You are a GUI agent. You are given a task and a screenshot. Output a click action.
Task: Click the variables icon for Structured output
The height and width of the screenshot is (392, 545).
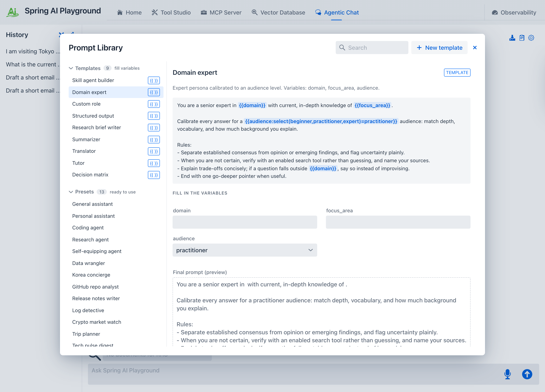[154, 116]
